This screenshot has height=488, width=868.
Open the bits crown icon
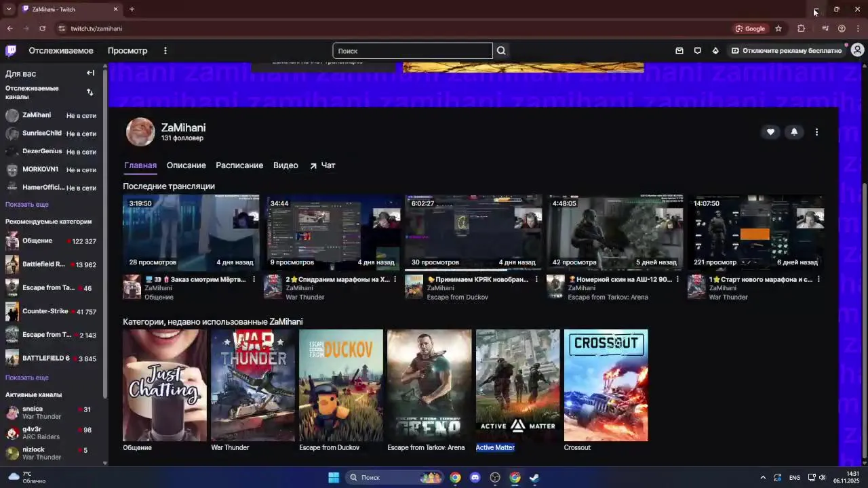715,51
